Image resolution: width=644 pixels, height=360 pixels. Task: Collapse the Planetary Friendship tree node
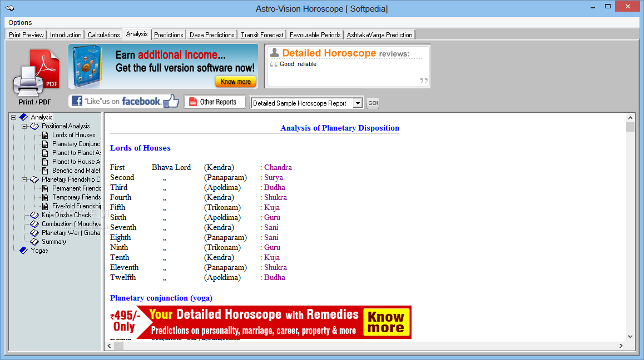(x=24, y=179)
